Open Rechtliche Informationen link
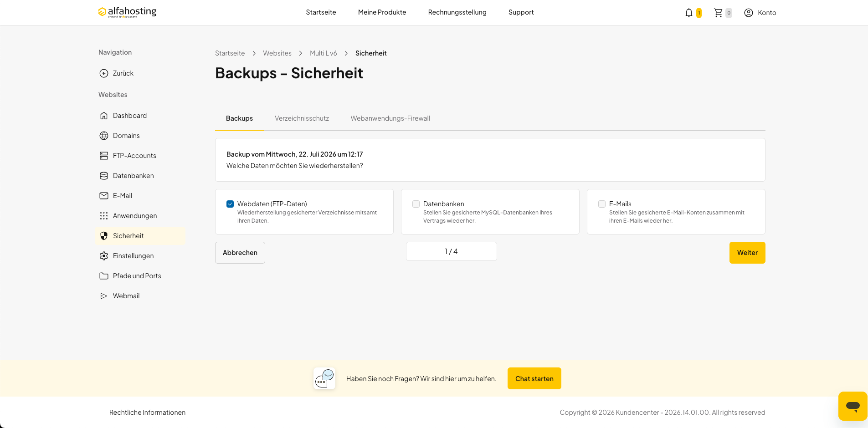 point(147,413)
